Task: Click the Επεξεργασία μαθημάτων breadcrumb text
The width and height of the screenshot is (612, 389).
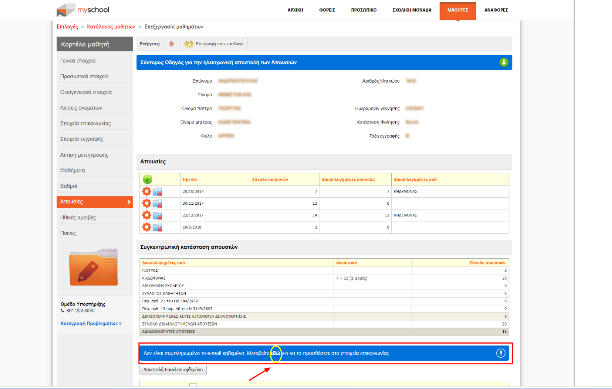Action: pyautogui.click(x=174, y=27)
